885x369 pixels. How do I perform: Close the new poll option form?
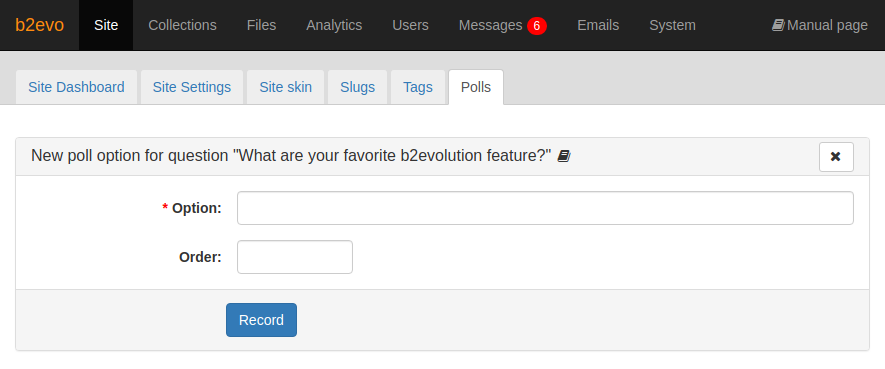click(x=836, y=157)
